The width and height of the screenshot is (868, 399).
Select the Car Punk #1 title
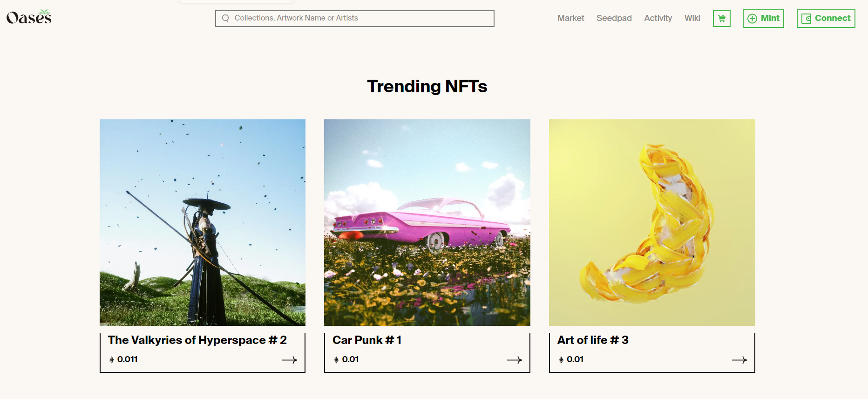pyautogui.click(x=367, y=340)
